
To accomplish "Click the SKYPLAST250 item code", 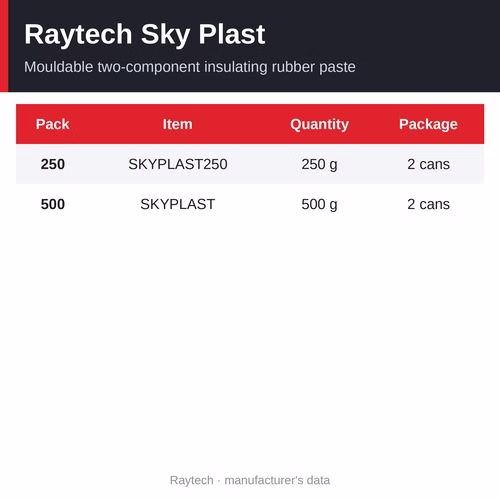I will coord(178,164).
